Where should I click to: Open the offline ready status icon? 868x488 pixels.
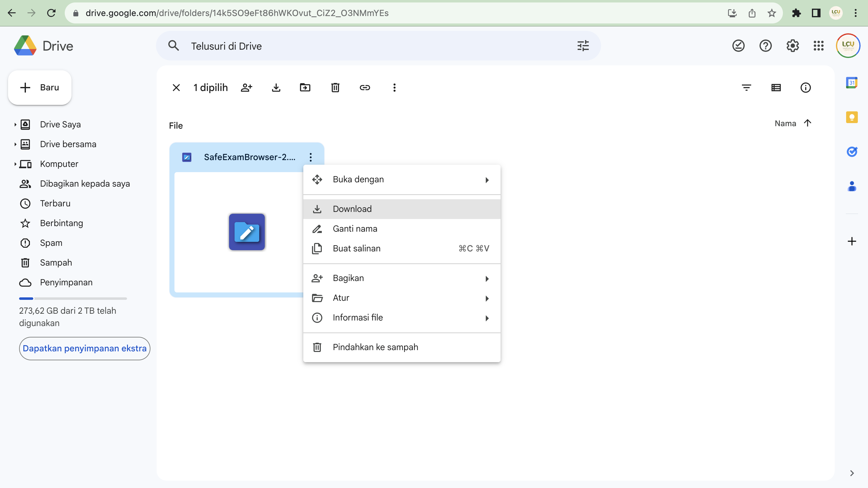coord(738,46)
